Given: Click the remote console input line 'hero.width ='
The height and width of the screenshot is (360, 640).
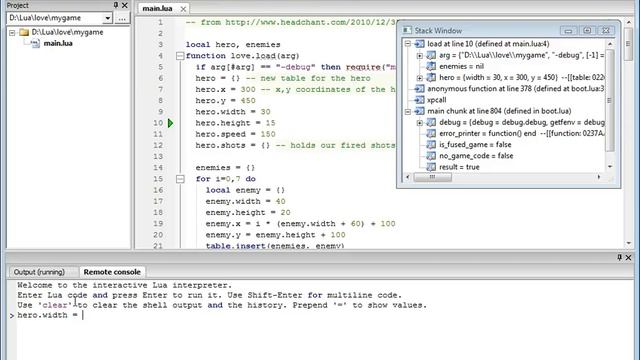Looking at the screenshot, I should [x=47, y=315].
